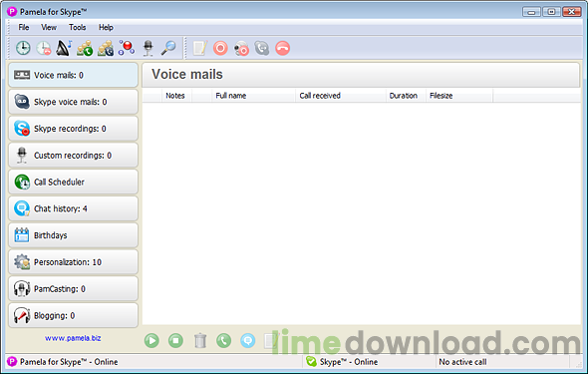View Chat history: 4 section
Image resolution: width=588 pixels, height=374 pixels.
[73, 208]
